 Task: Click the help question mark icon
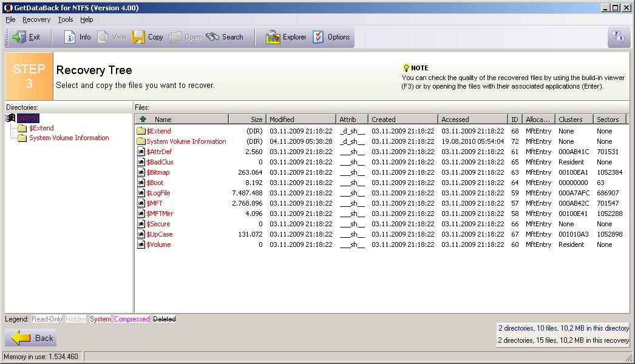click(x=619, y=37)
